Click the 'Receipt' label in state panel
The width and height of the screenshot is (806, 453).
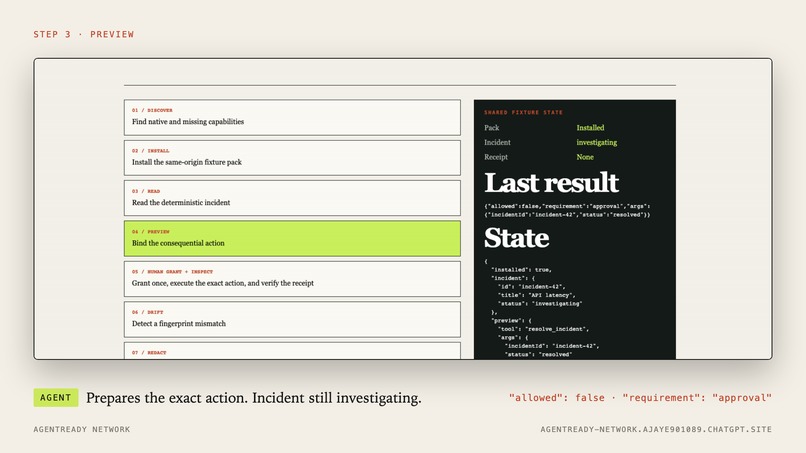coord(496,157)
